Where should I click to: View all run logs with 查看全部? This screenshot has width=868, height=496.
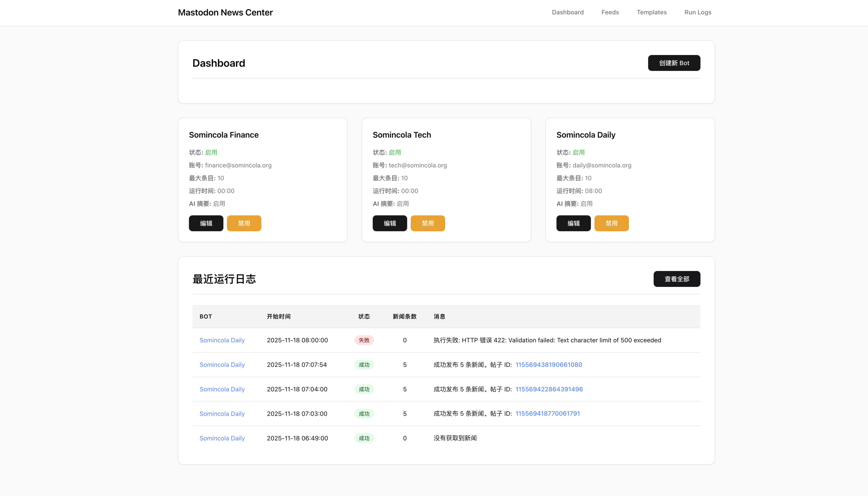click(677, 279)
